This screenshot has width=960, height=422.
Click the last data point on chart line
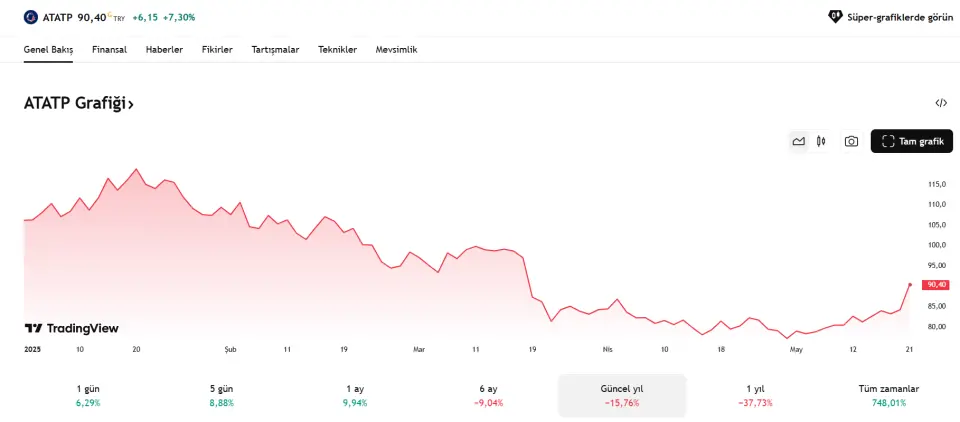pos(910,284)
